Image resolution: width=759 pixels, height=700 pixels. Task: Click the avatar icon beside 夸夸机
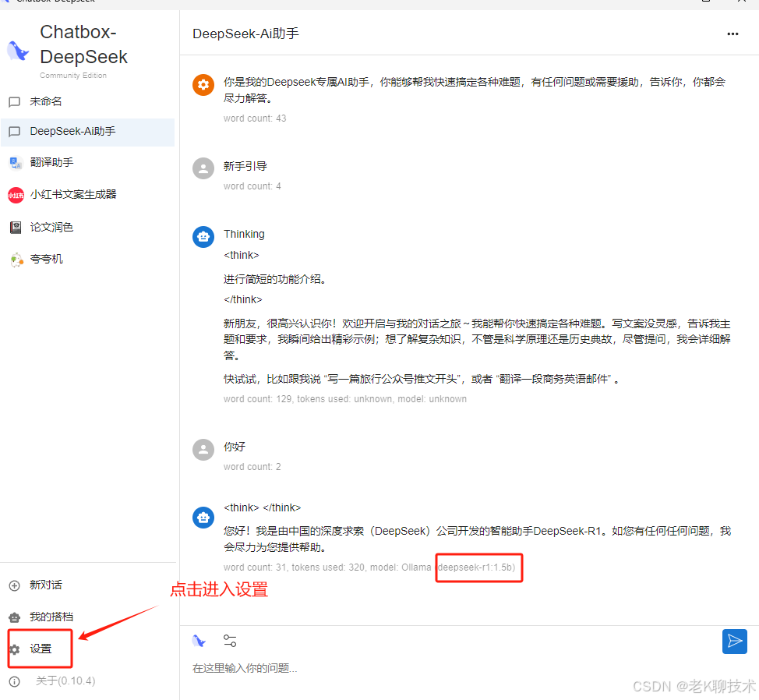coord(16,260)
